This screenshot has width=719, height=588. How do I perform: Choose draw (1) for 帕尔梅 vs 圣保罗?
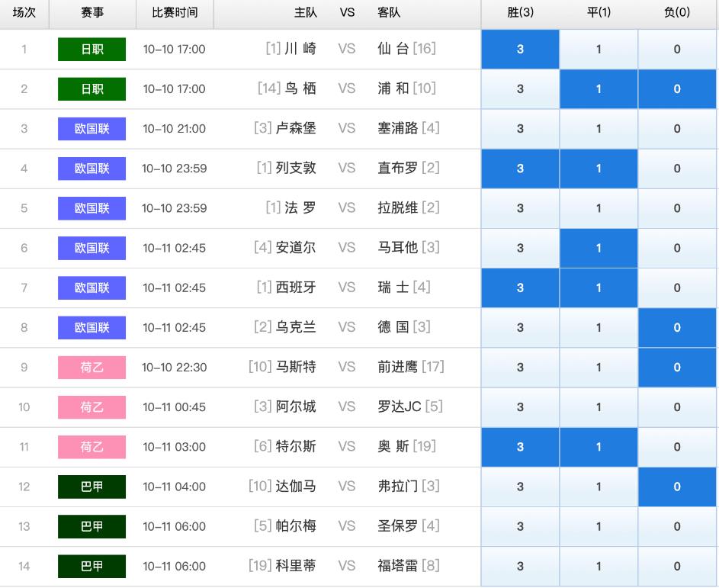(599, 526)
